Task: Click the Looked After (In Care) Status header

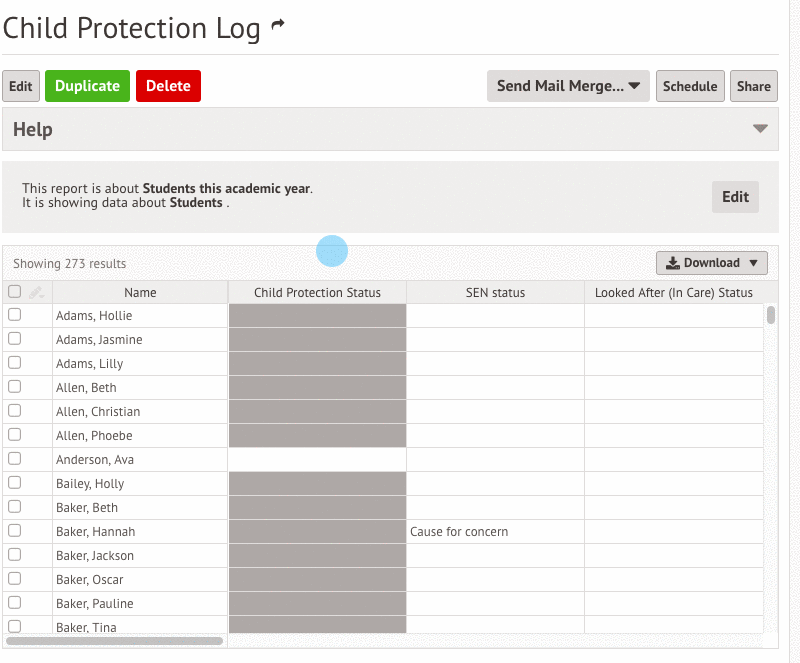Action: click(x=673, y=292)
